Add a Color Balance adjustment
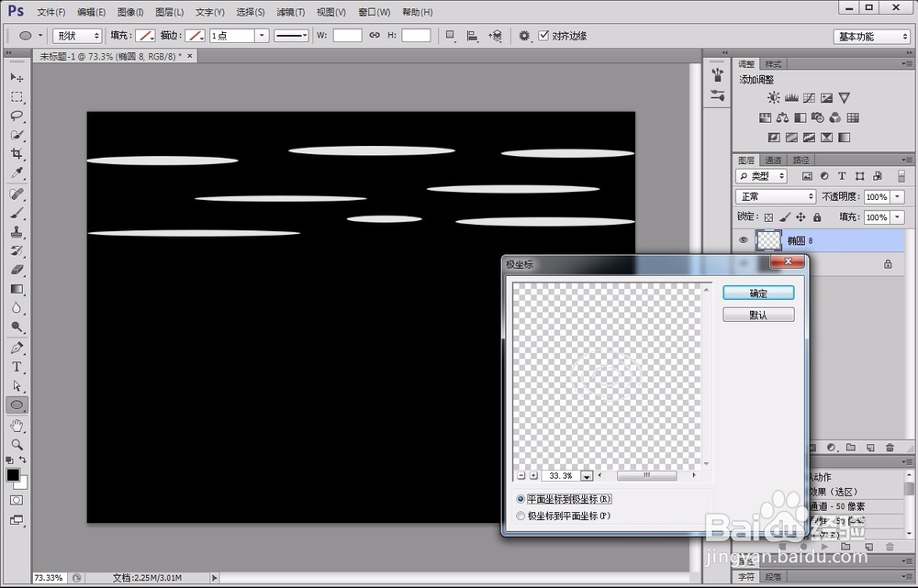The height and width of the screenshot is (588, 918). coord(782,117)
